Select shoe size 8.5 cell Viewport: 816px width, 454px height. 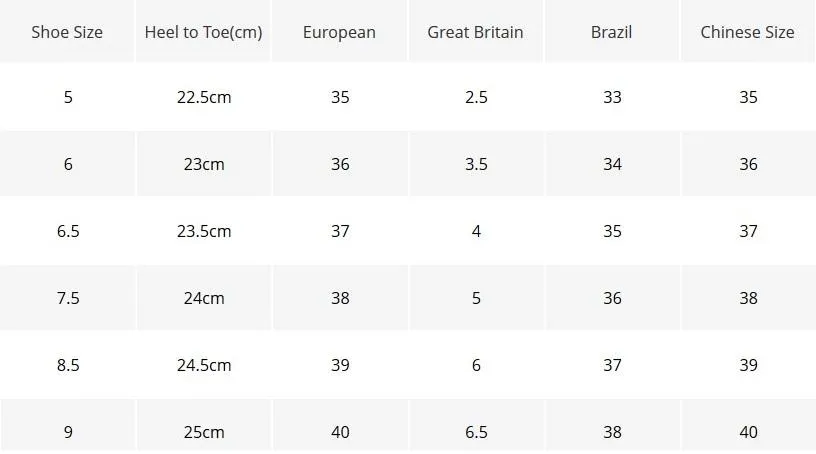67,365
